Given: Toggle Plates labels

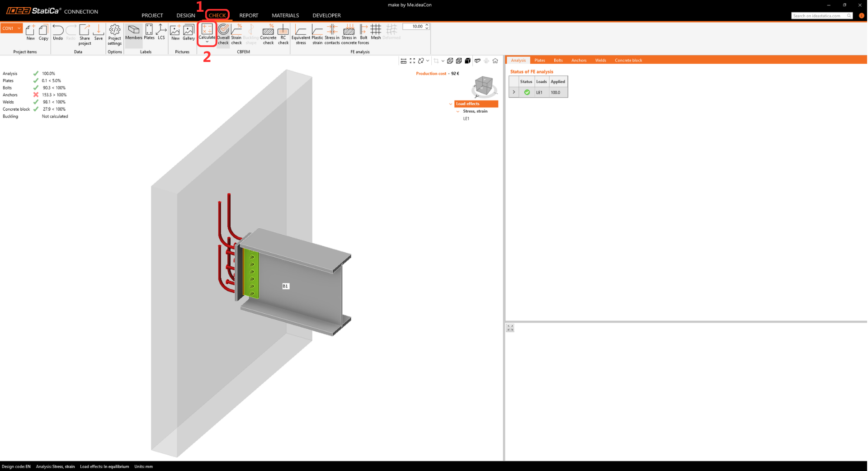Looking at the screenshot, I should coord(149,33).
